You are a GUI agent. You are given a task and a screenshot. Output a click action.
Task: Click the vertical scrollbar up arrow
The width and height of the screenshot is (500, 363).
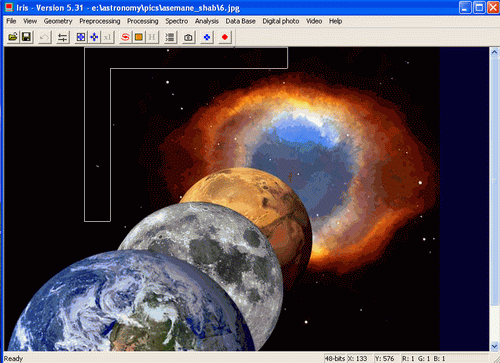pyautogui.click(x=494, y=52)
